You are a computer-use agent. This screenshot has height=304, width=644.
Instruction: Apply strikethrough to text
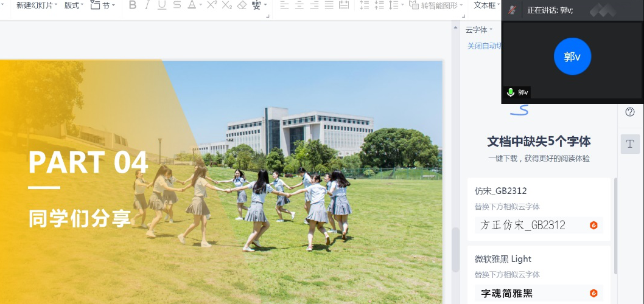(177, 5)
